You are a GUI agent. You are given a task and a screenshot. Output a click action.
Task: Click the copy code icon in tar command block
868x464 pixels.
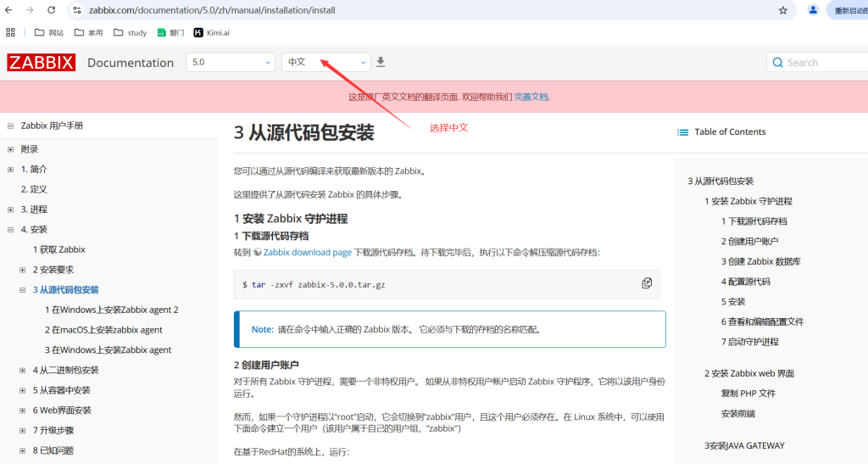[x=647, y=283]
